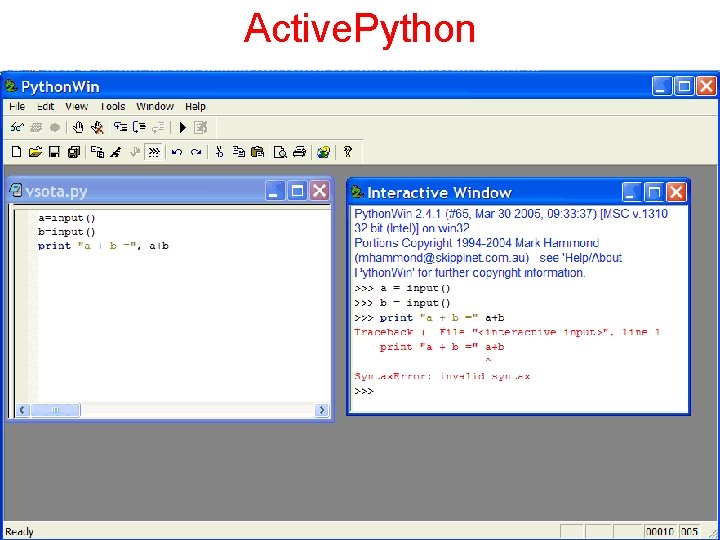Copy selection with the Copy icon

[x=239, y=152]
